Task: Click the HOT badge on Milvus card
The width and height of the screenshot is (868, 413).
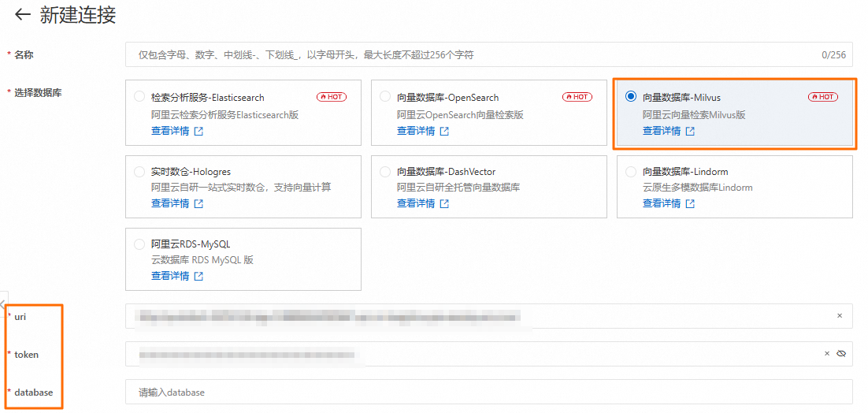Action: click(x=823, y=97)
